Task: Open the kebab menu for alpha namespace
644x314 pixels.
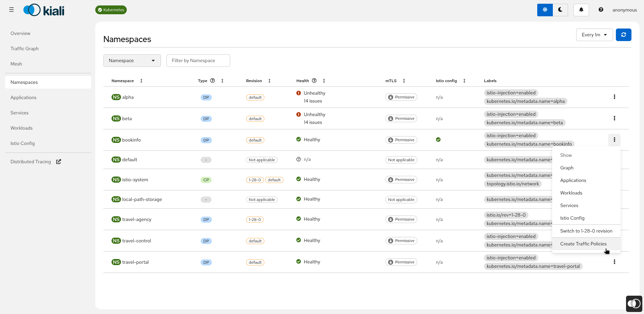Action: pos(615,97)
